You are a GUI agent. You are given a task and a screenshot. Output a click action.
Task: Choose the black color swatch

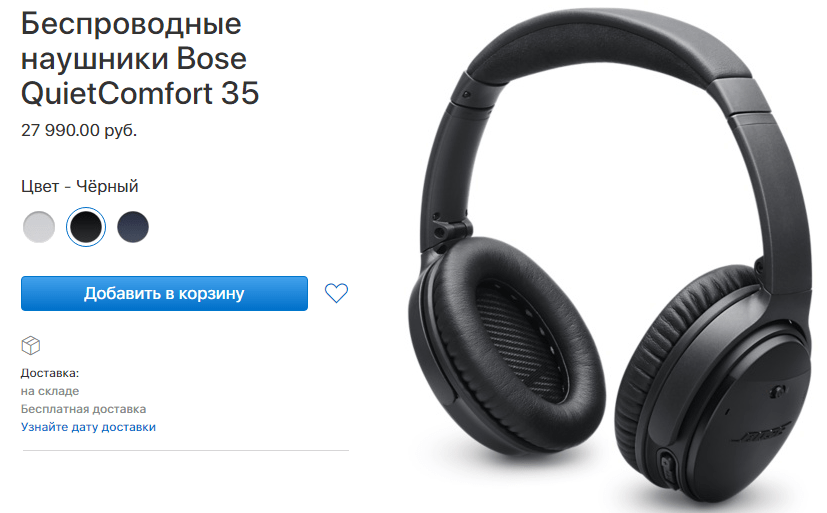click(x=86, y=227)
